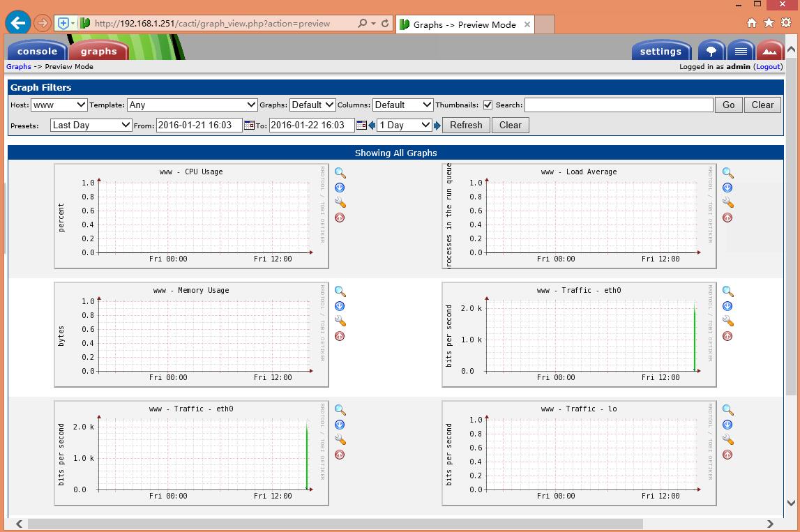This screenshot has width=800, height=532.
Task: Open the www - Load Average graph thumbnail
Action: click(x=579, y=215)
